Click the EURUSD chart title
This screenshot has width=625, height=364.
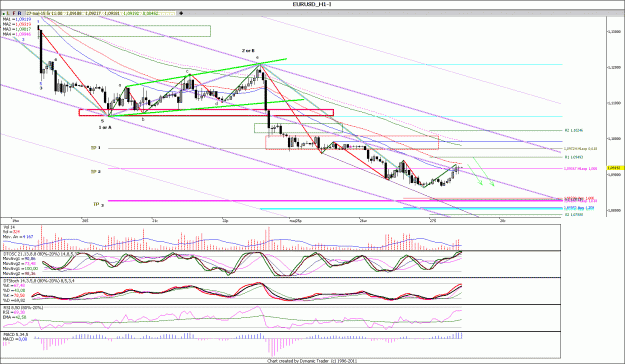click(x=312, y=4)
